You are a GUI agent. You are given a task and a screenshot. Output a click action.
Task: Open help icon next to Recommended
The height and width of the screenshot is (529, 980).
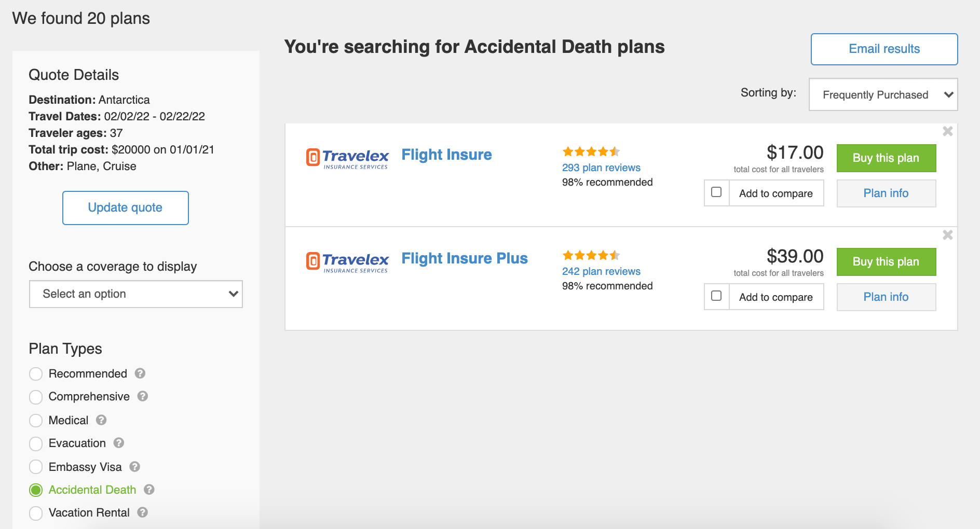[140, 373]
